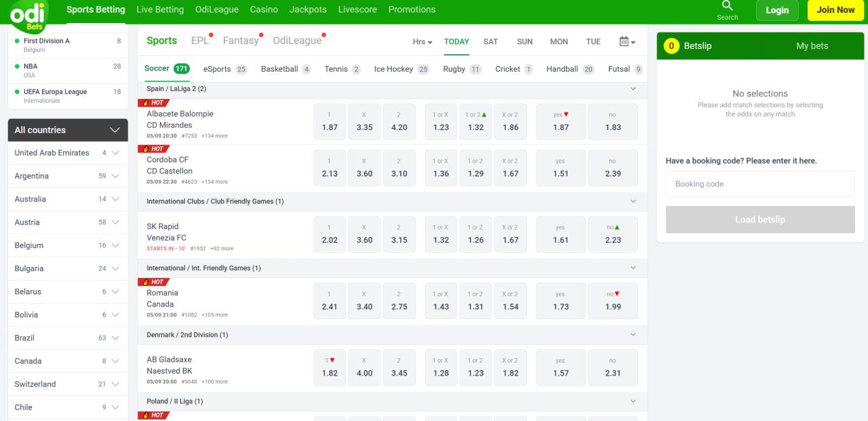Expand Switzerland country row
The width and height of the screenshot is (868, 421).
click(x=68, y=384)
